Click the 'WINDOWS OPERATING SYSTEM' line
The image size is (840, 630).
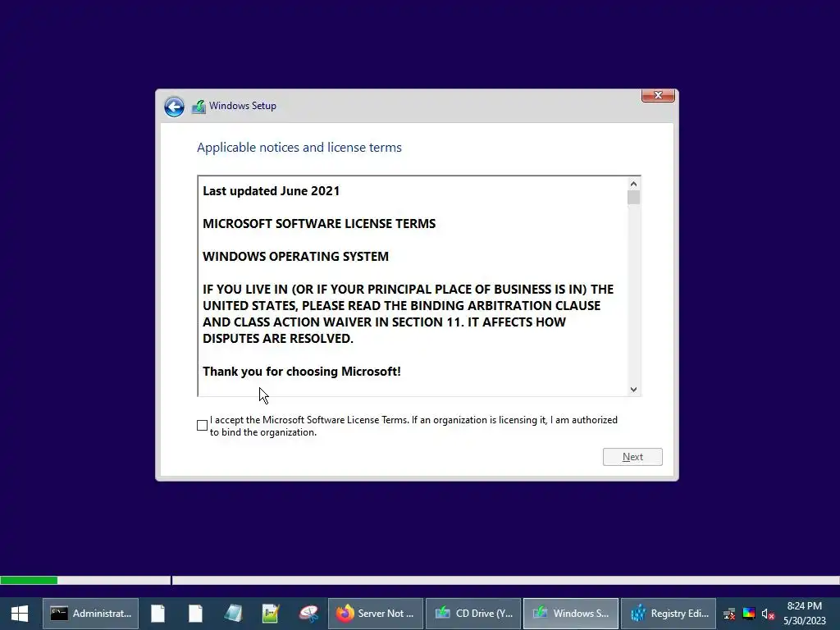295,257
